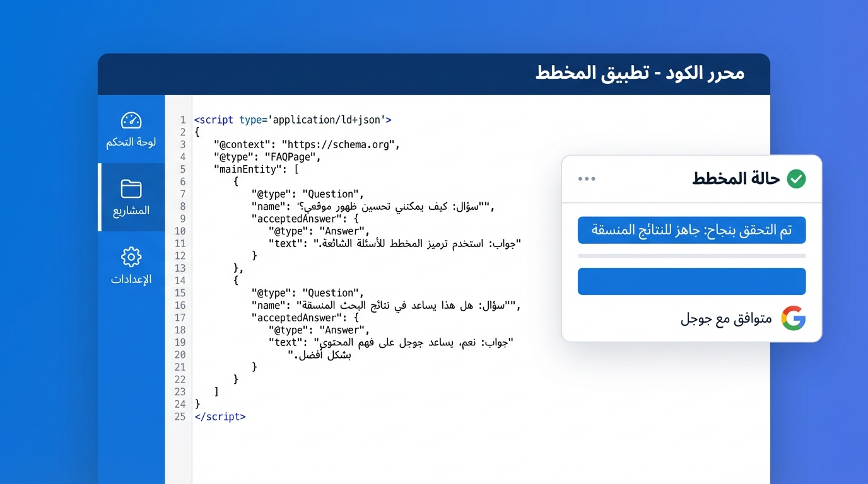The width and height of the screenshot is (868, 484).
Task: Click the settings gear icon
Action: (131, 256)
